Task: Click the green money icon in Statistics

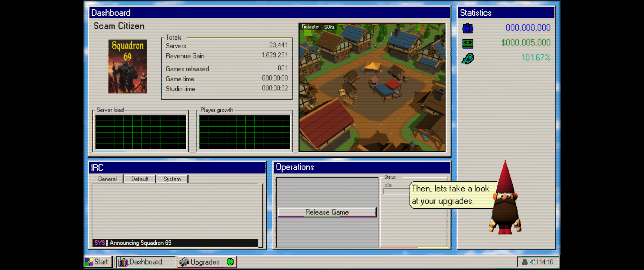Action: tap(468, 43)
